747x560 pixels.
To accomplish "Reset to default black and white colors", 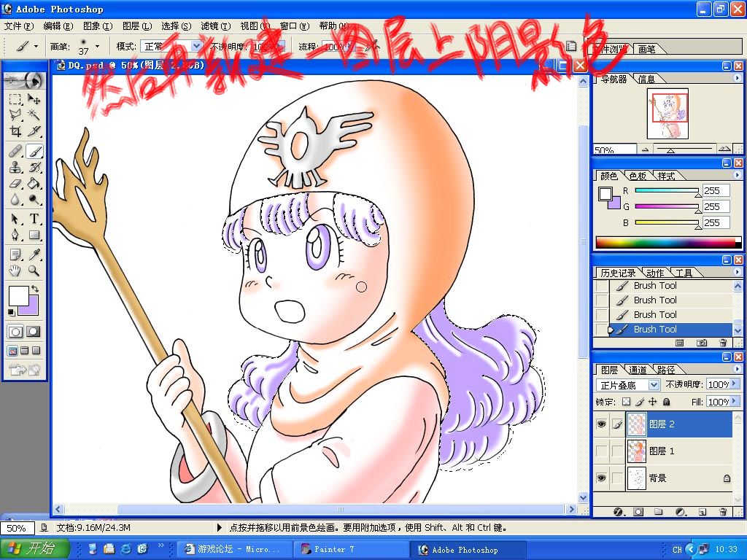I will [11, 312].
